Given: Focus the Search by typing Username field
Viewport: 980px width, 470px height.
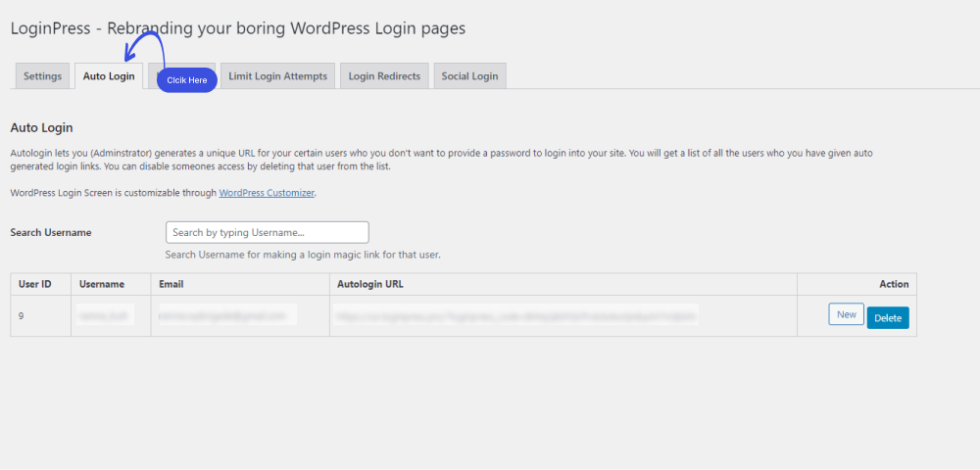Looking at the screenshot, I should coord(267,232).
